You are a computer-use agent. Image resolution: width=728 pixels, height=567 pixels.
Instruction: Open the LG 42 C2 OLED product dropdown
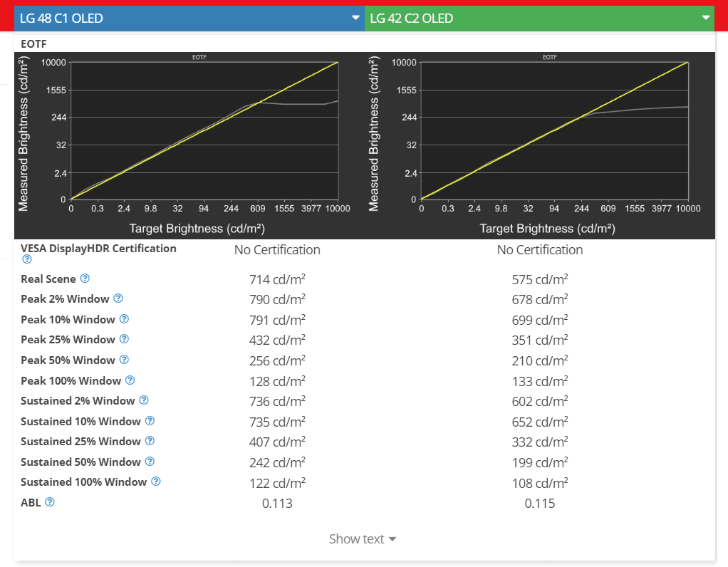click(x=539, y=19)
